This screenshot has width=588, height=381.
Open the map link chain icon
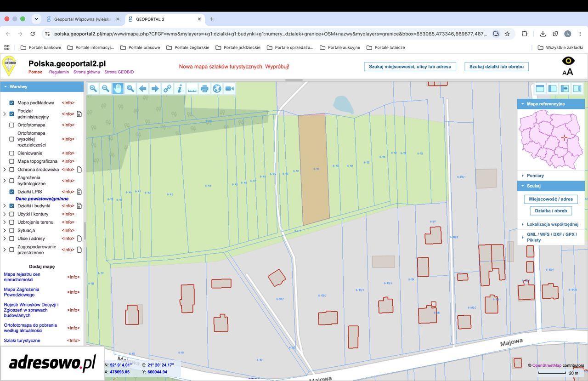(168, 89)
